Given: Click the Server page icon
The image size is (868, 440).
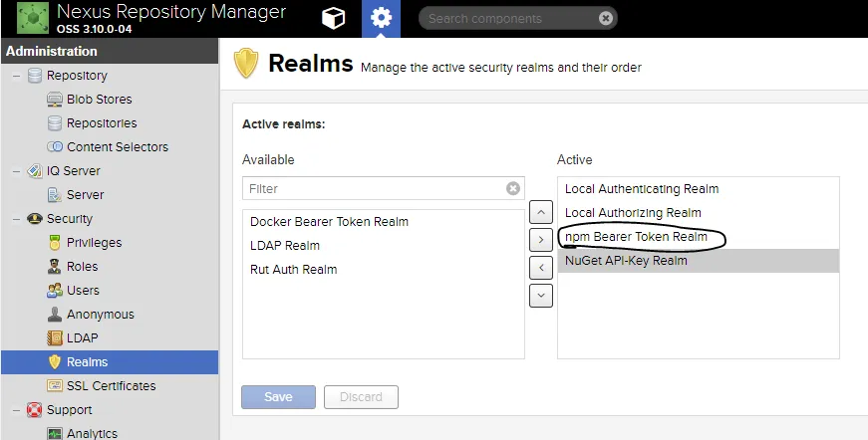Looking at the screenshot, I should click(x=55, y=194).
